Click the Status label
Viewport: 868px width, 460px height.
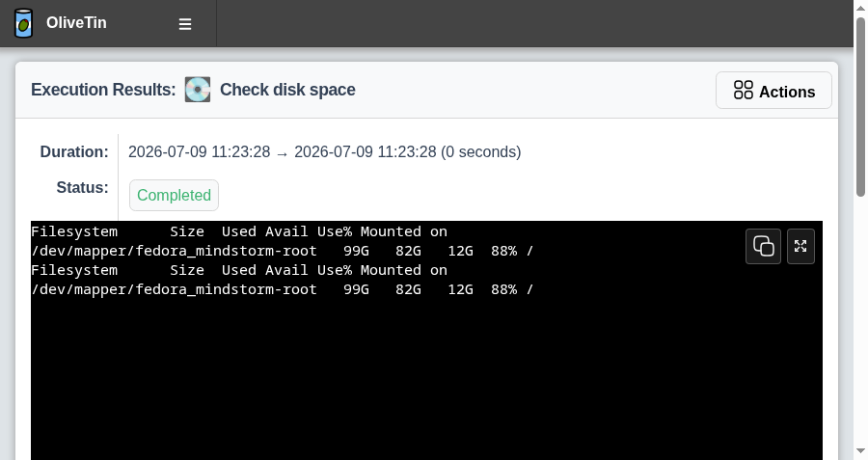click(x=83, y=188)
